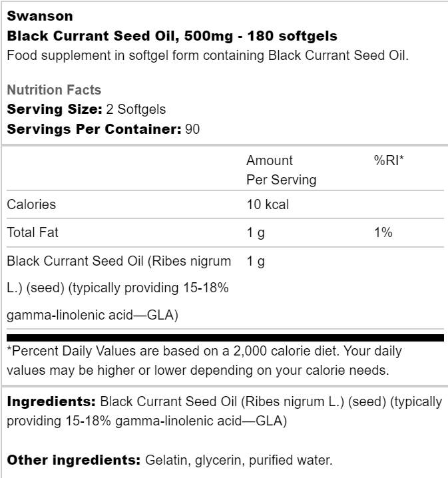Click the 2 Softgels serving value
Screen dimensions: 448x478
coord(136,109)
